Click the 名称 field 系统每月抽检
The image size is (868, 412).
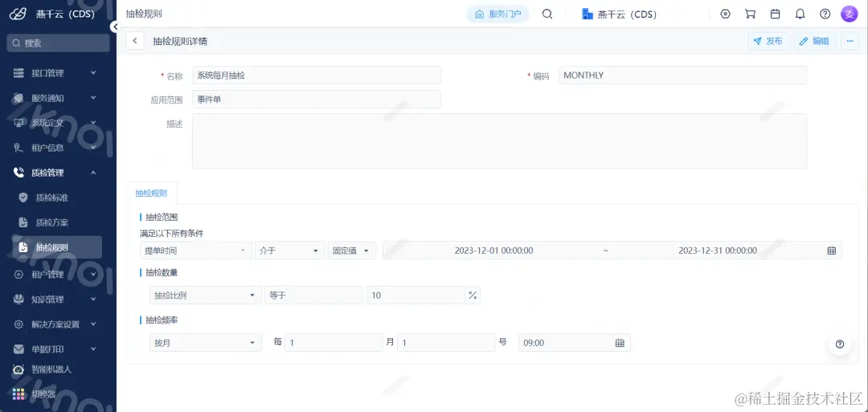click(317, 75)
